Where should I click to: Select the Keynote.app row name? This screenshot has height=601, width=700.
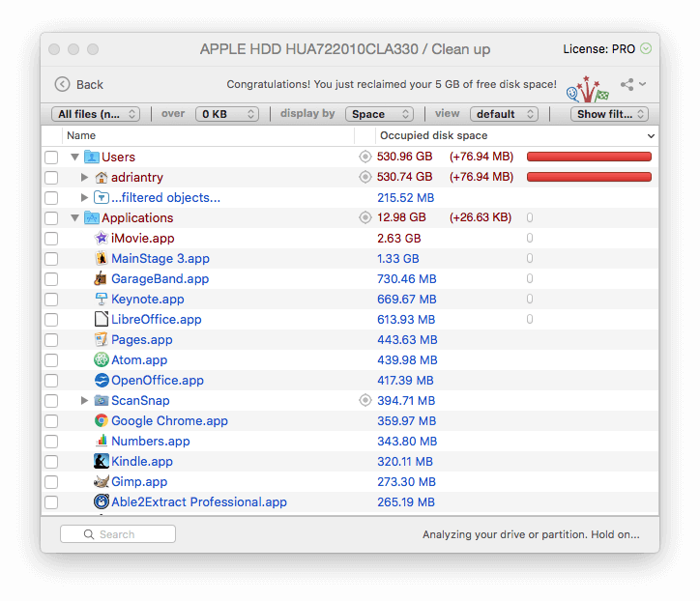(x=147, y=299)
